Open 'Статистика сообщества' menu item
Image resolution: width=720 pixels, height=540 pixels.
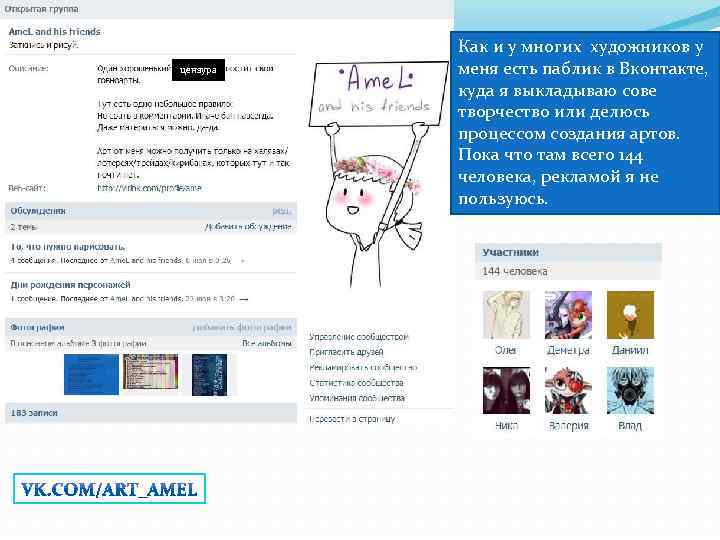click(x=356, y=382)
